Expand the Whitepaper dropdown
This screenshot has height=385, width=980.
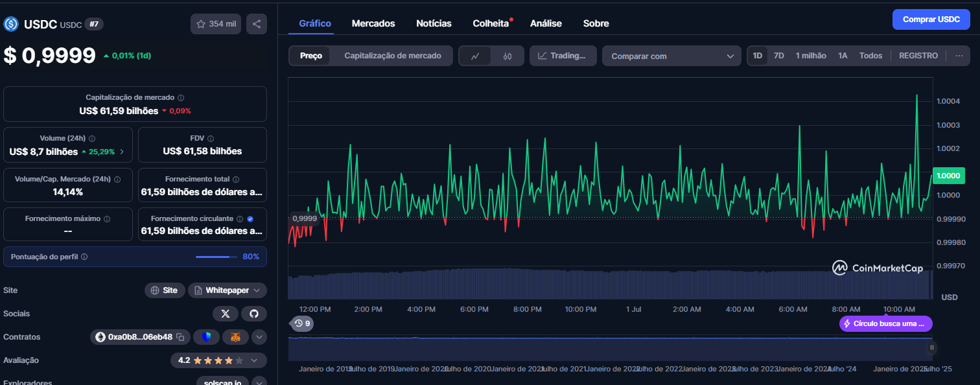[x=227, y=290]
